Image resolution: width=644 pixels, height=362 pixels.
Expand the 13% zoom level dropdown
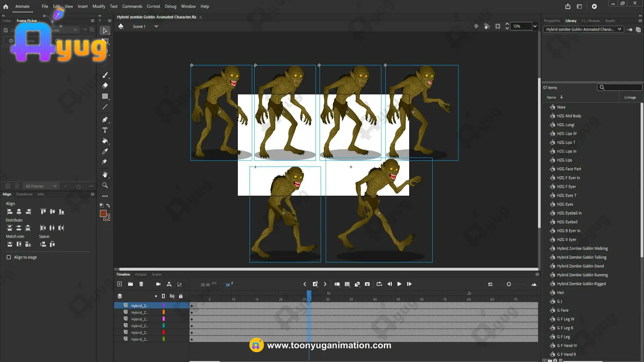[x=535, y=26]
